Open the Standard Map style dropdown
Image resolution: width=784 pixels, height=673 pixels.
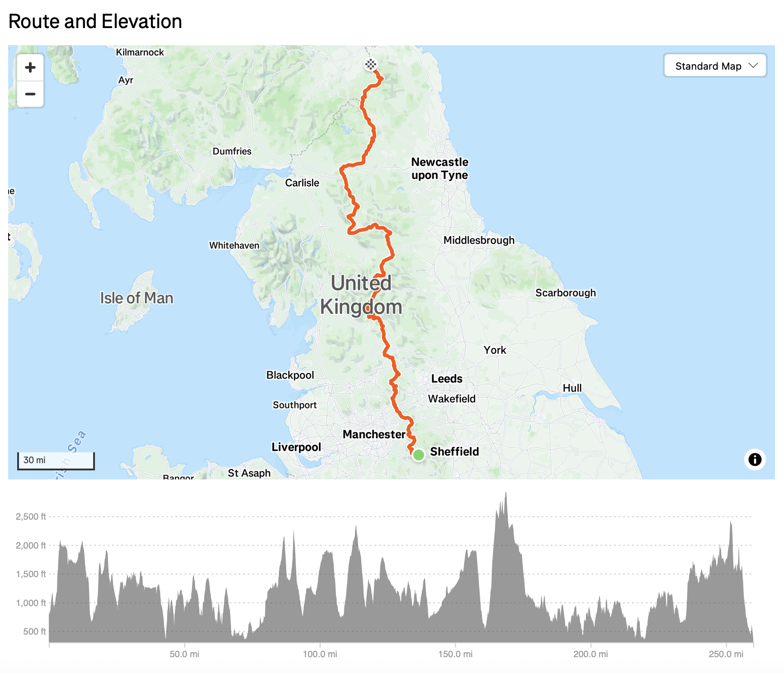(715, 66)
